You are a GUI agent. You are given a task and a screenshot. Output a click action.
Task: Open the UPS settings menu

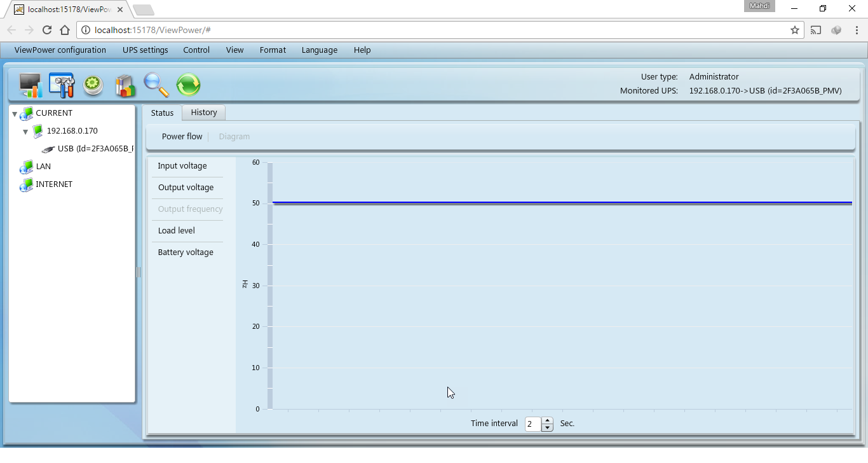pos(146,50)
